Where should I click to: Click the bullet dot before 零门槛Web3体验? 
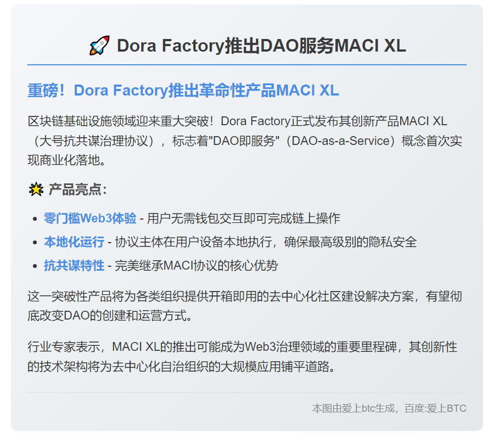tap(35, 219)
